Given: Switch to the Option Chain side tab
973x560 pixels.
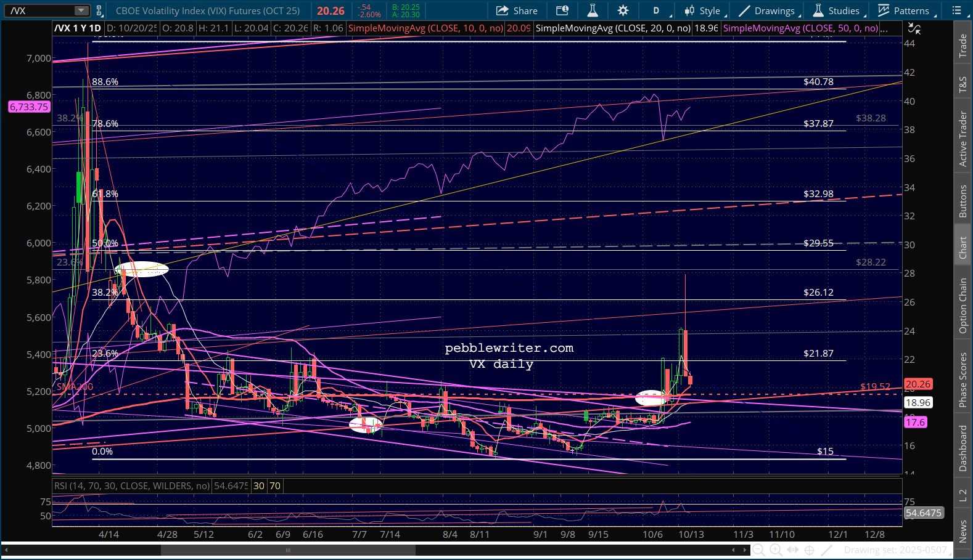Looking at the screenshot, I should 963,306.
